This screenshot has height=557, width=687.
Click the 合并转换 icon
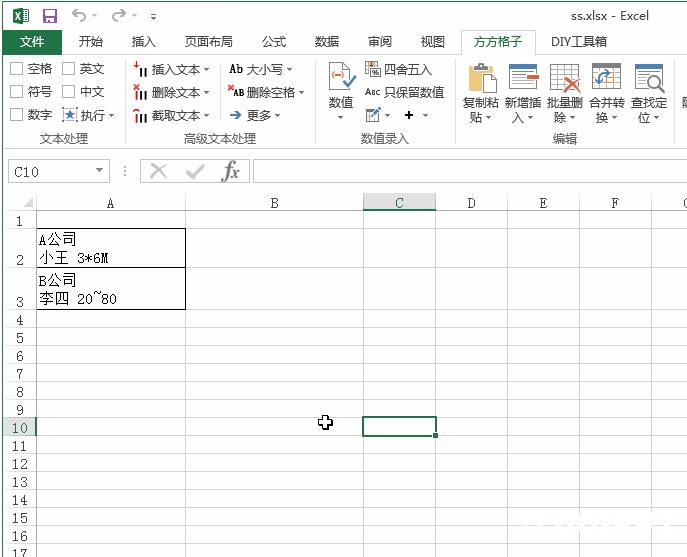point(606,77)
